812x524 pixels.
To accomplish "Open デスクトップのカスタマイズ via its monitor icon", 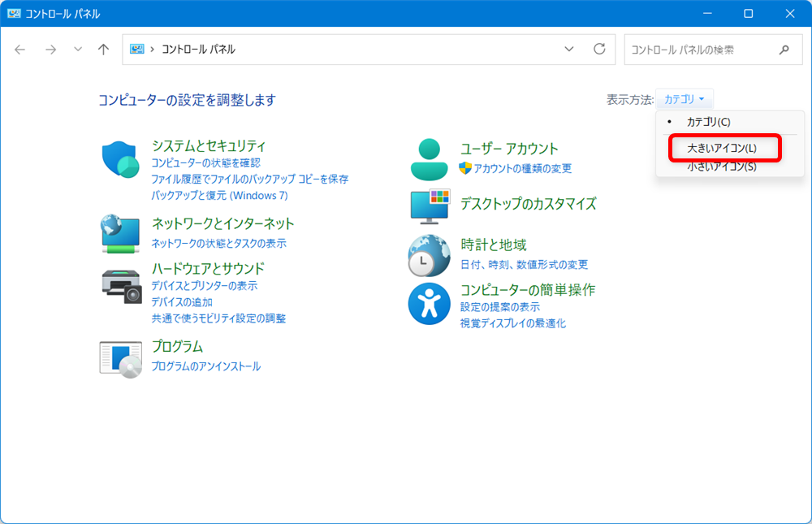I will [429, 205].
